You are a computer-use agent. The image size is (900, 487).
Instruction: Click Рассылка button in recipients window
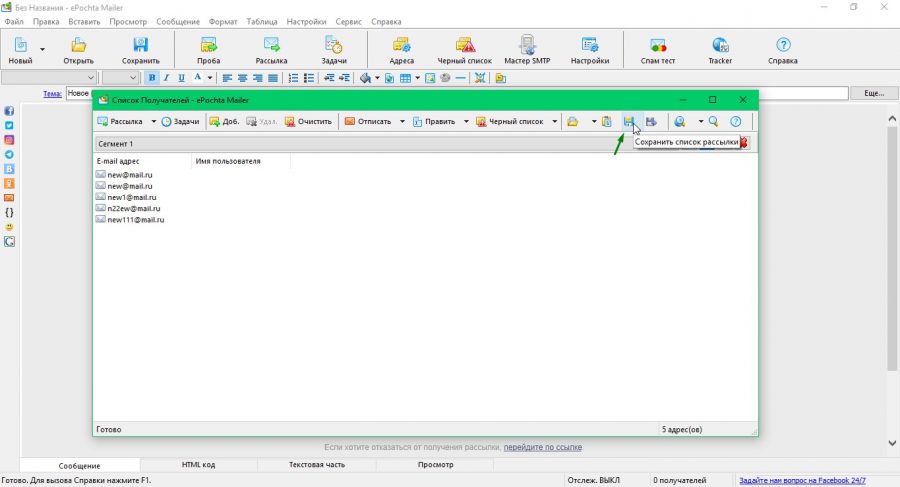click(120, 121)
